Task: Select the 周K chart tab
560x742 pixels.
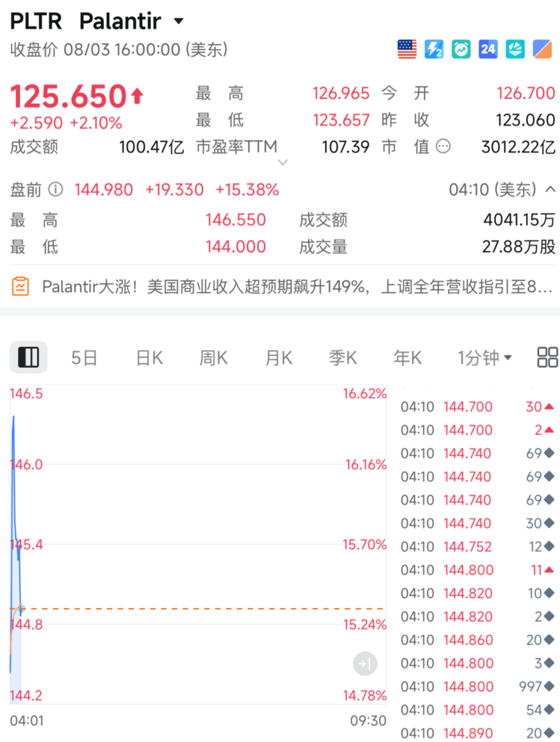Action: click(x=214, y=357)
